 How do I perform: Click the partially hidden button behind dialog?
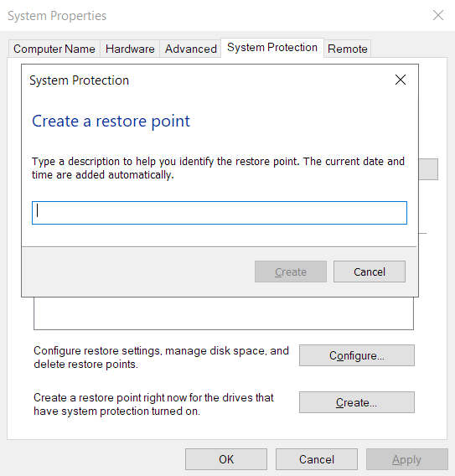[428, 169]
